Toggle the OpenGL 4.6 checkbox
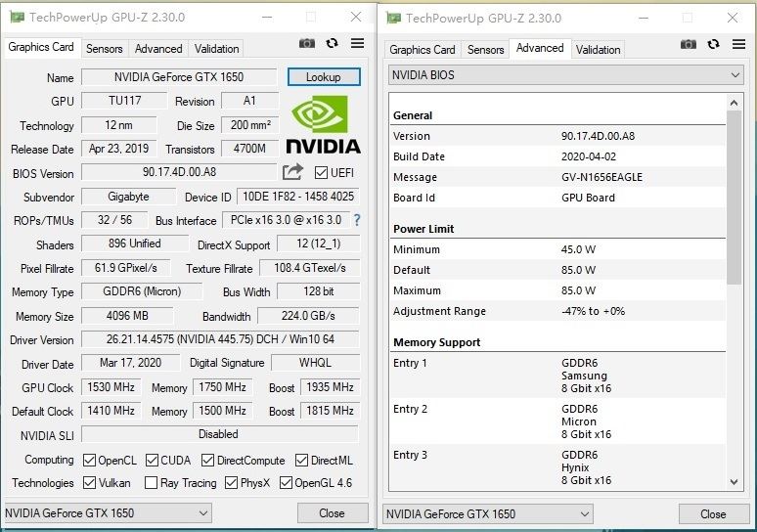This screenshot has height=532, width=757. (286, 483)
